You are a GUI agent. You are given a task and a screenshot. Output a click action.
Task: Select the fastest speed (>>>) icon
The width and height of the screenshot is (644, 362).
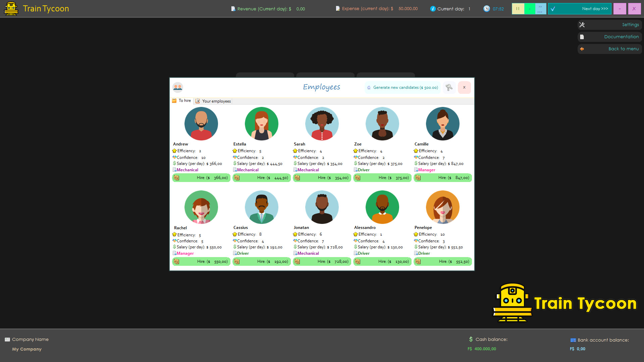coord(540,12)
